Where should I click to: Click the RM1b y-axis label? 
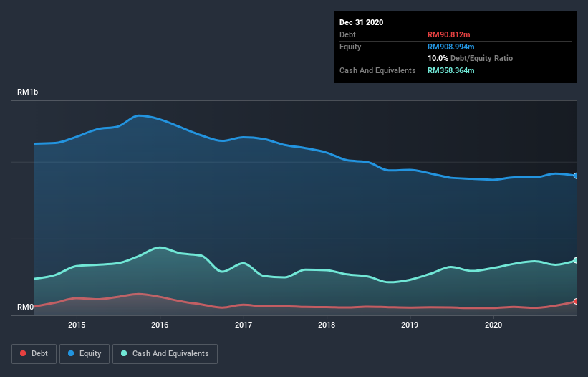pos(27,92)
